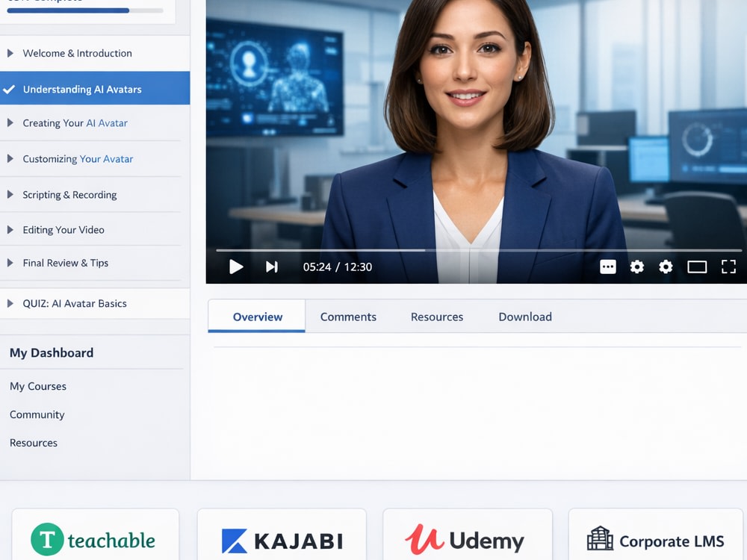
Task: Open Customizing Your Avatar lesson
Action: click(x=95, y=158)
